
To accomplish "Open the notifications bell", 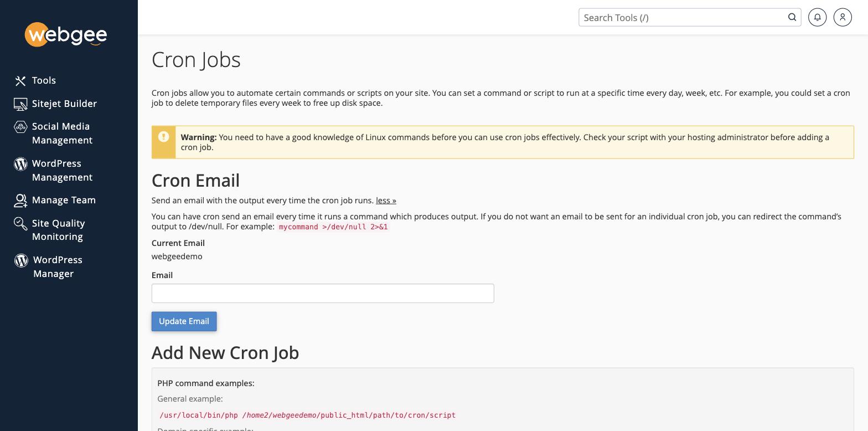I will coord(817,17).
